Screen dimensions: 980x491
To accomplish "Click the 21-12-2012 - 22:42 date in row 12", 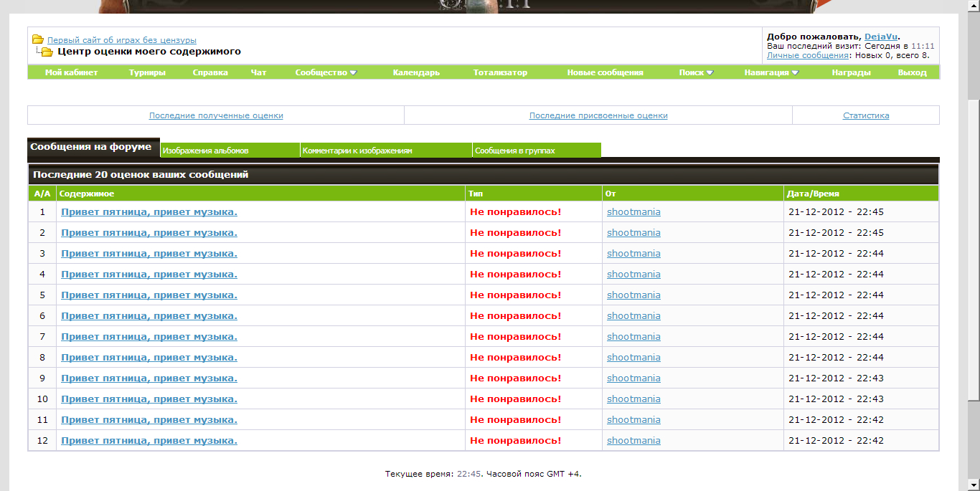I will 836,441.
